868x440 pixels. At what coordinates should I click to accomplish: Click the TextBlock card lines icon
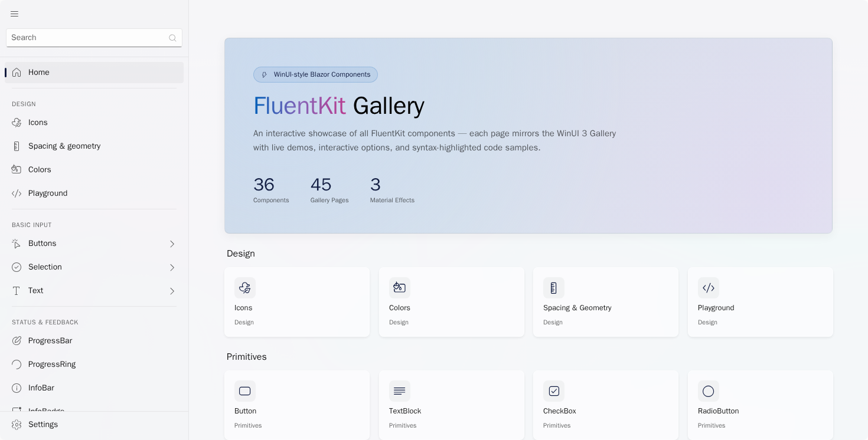point(400,391)
